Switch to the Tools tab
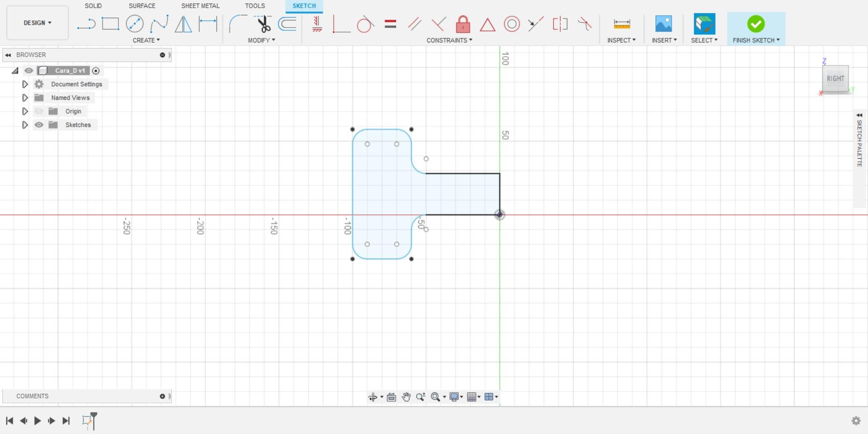868x434 pixels. [255, 6]
